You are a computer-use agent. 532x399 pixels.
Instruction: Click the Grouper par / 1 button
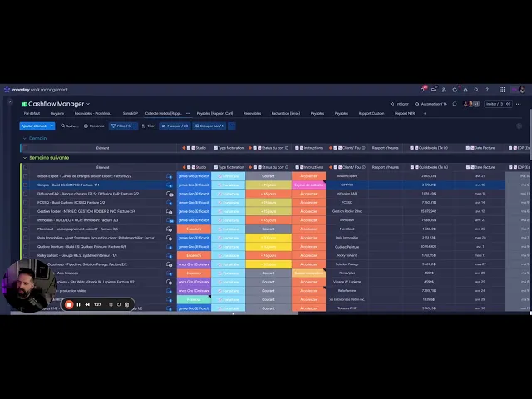pos(209,126)
